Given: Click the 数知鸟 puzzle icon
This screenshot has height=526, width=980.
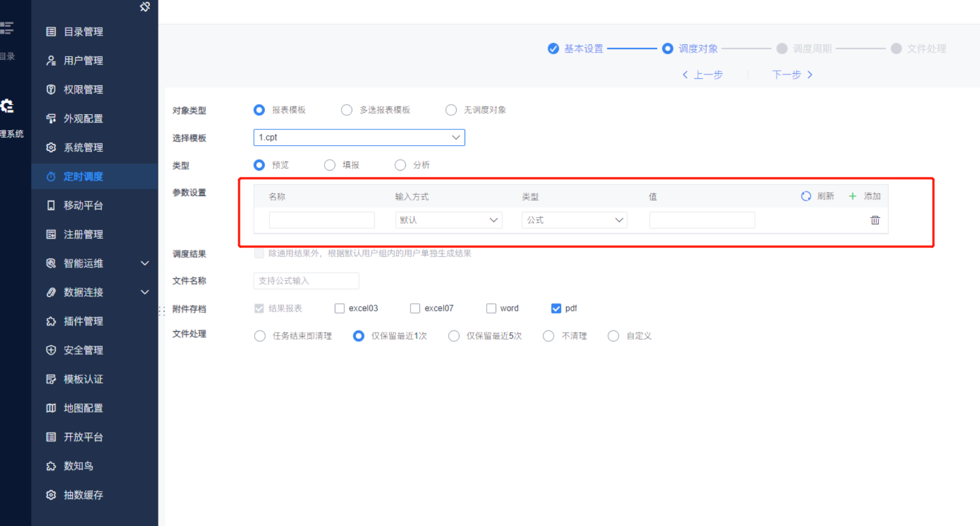Looking at the screenshot, I should pyautogui.click(x=51, y=466).
